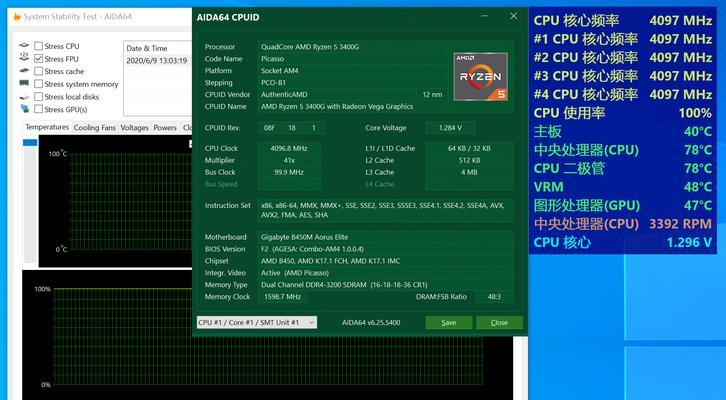The height and width of the screenshot is (400, 726).
Task: Click the blue temperature color indicator
Action: pos(30,143)
